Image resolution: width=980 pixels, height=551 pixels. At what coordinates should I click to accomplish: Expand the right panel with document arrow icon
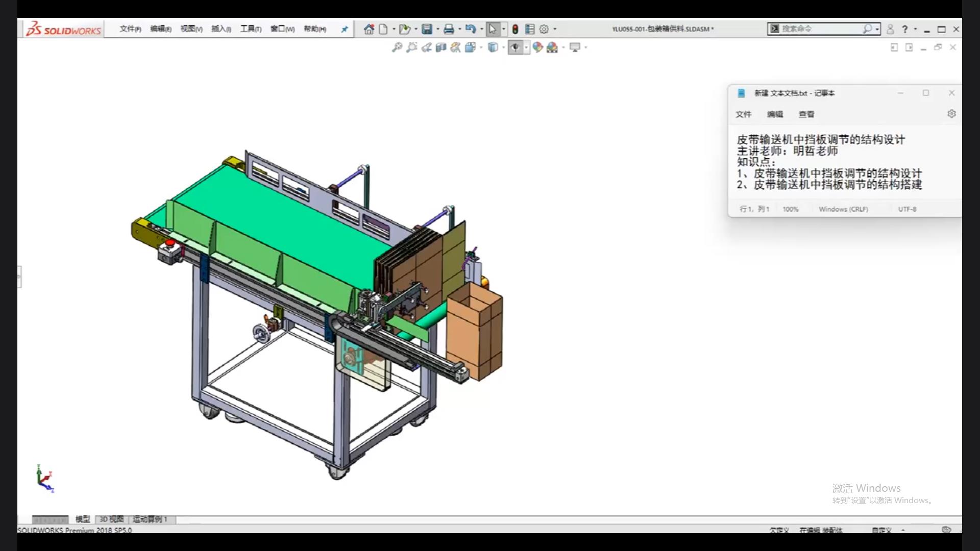pos(909,47)
